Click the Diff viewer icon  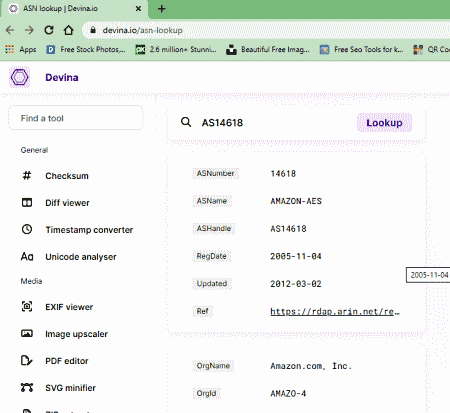pos(27,202)
